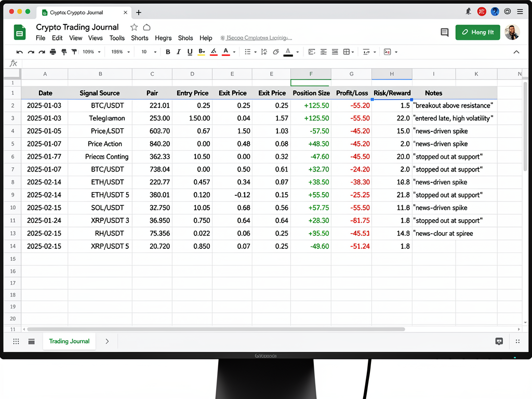This screenshot has width=532, height=399.
Task: Open the File menu
Action: [40, 37]
